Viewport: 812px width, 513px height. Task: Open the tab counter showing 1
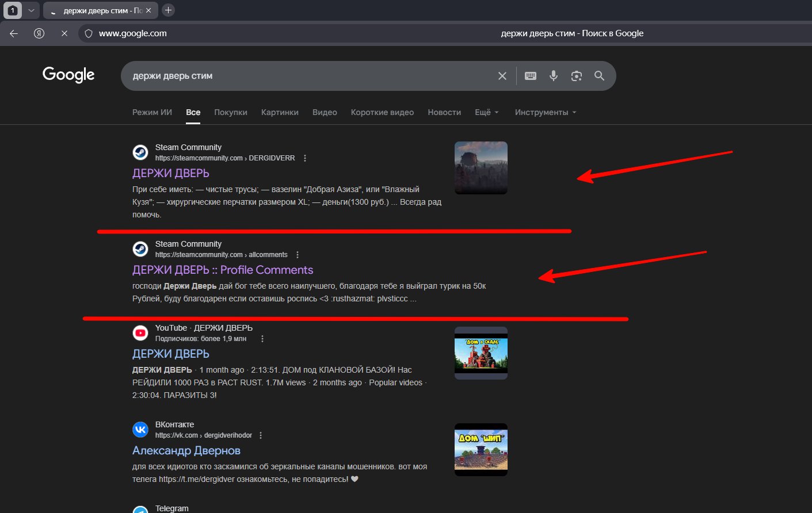[13, 10]
